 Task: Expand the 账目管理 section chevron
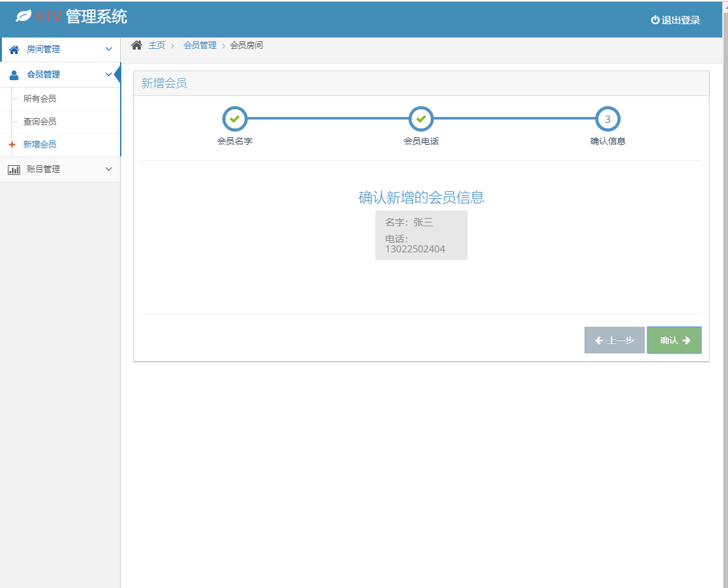click(108, 169)
